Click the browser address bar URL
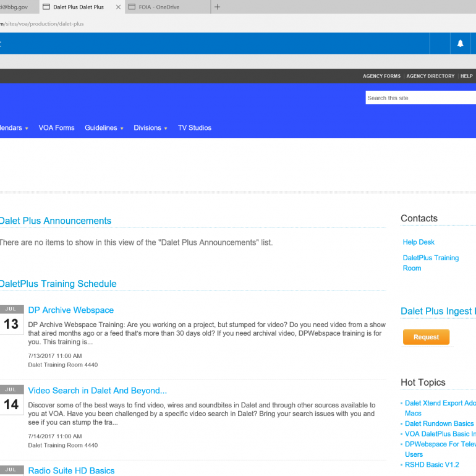 (x=42, y=23)
